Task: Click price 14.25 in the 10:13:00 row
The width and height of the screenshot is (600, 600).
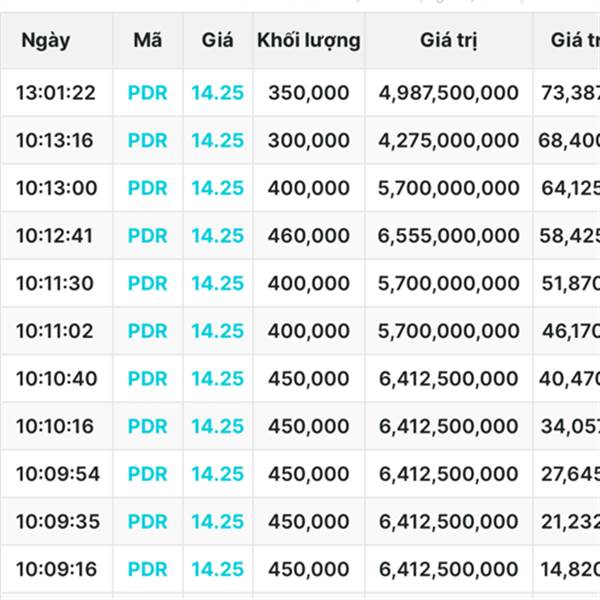Action: [217, 188]
